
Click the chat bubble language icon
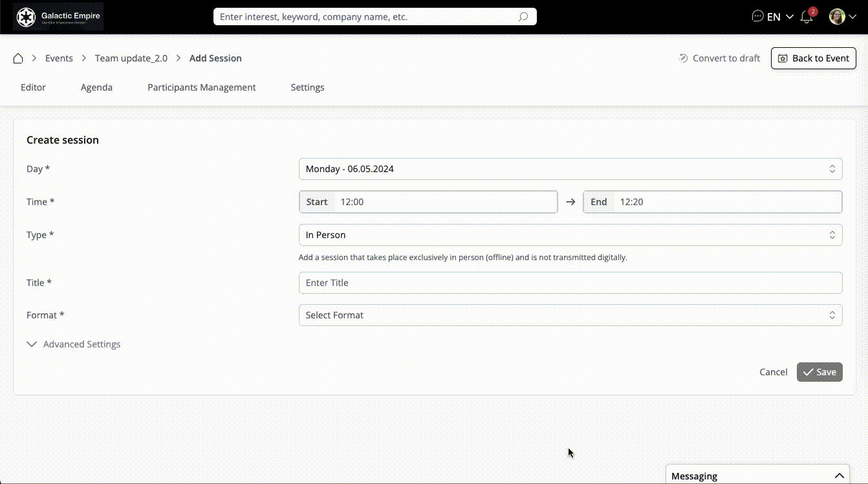pos(758,17)
